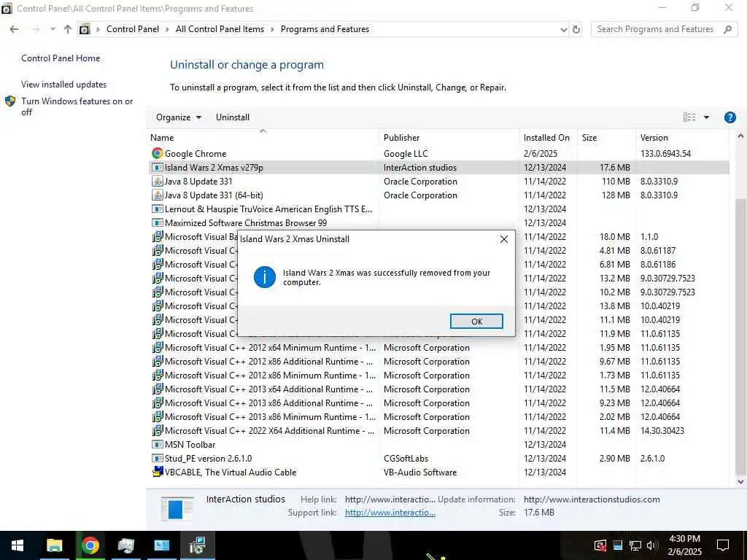Click the chevron after All Control Panel Items
The height and width of the screenshot is (560, 747).
pos(272,29)
